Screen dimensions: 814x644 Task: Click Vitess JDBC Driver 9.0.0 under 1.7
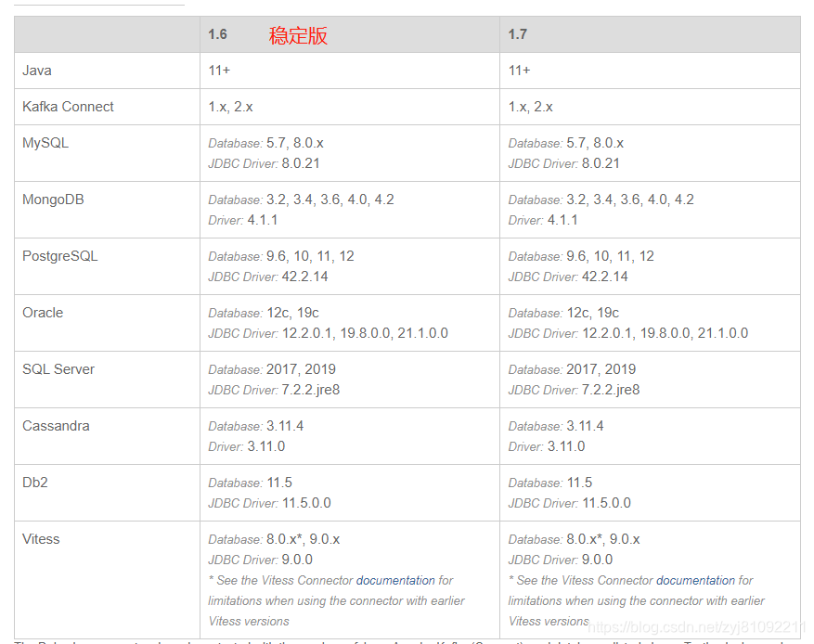pos(561,559)
